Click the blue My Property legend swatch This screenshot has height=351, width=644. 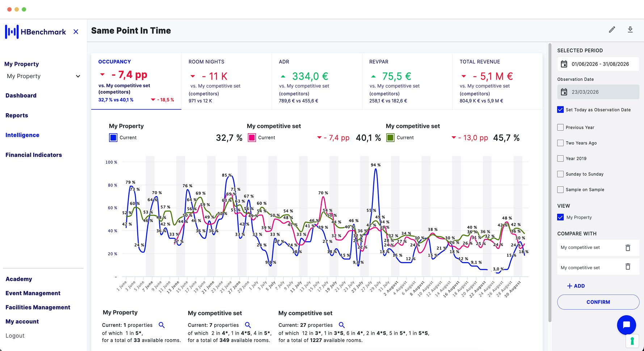113,138
